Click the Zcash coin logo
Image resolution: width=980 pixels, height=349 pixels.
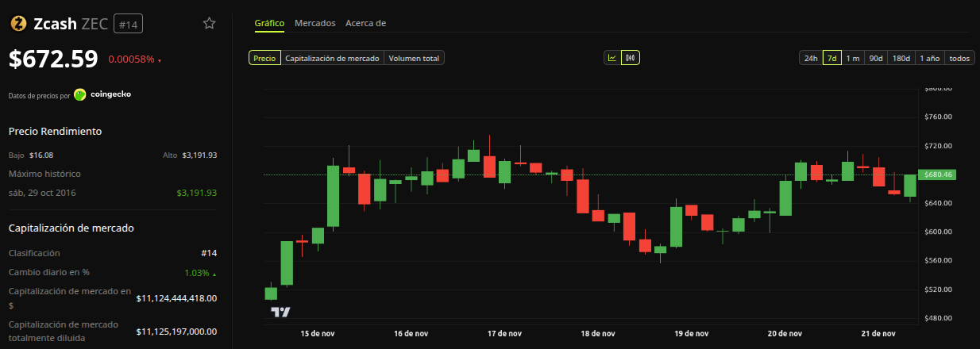point(17,24)
